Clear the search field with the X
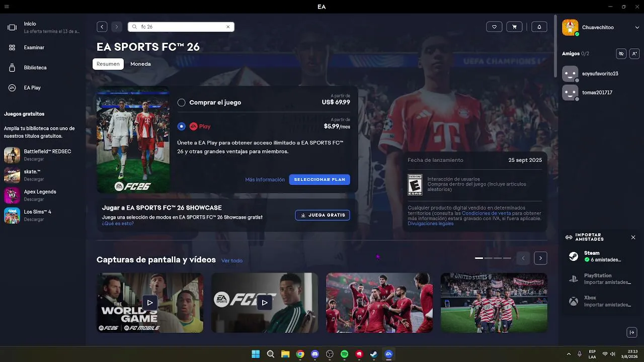This screenshot has width=644, height=362. click(x=228, y=27)
